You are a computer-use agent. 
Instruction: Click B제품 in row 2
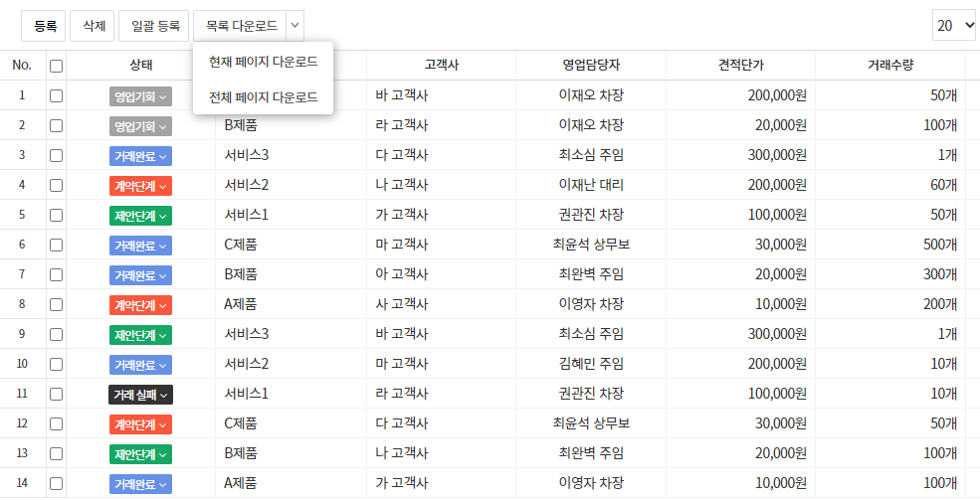tap(241, 125)
